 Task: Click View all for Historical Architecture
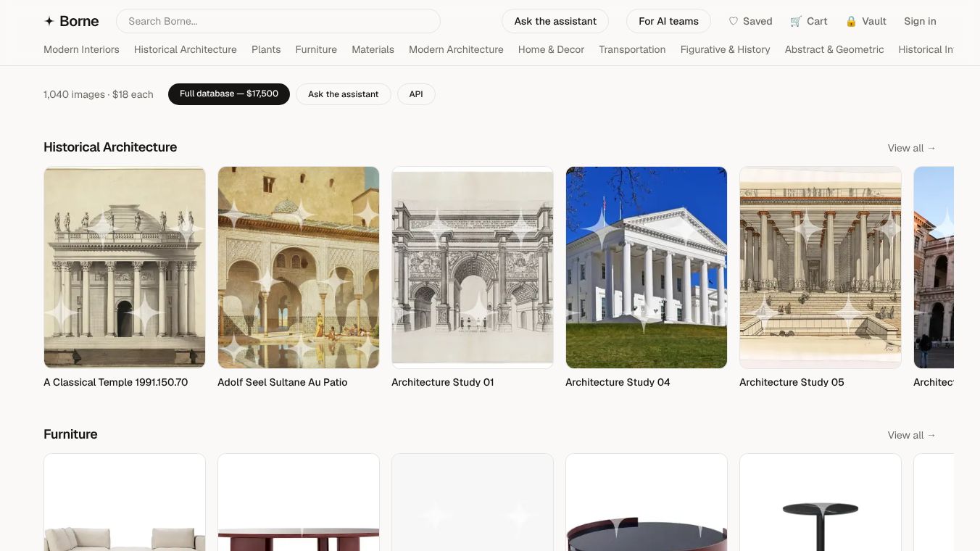tap(912, 148)
